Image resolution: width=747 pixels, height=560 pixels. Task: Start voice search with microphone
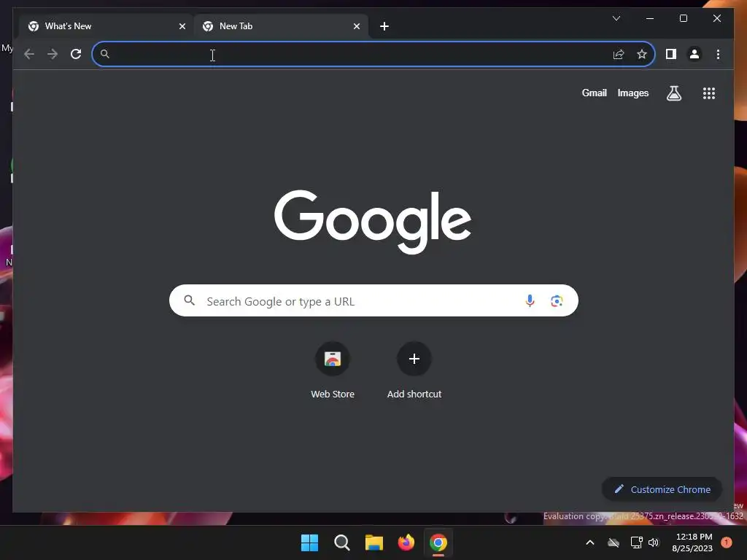[530, 301]
